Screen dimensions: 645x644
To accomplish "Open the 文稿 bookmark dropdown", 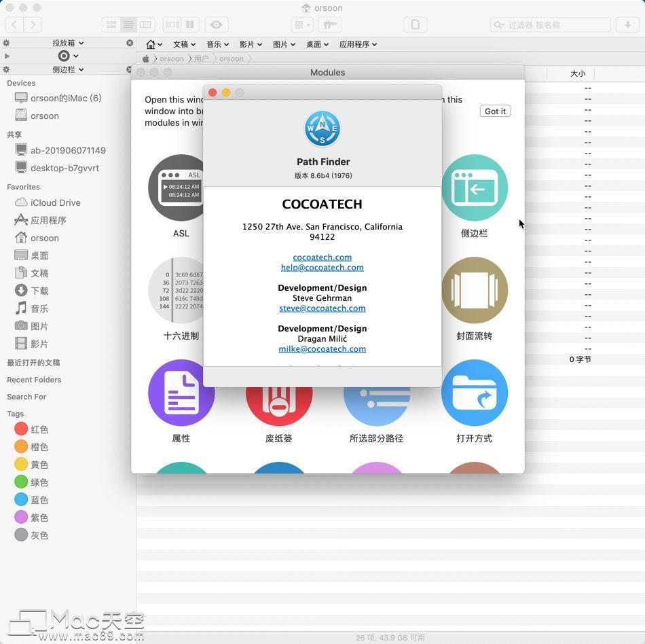I will [184, 44].
